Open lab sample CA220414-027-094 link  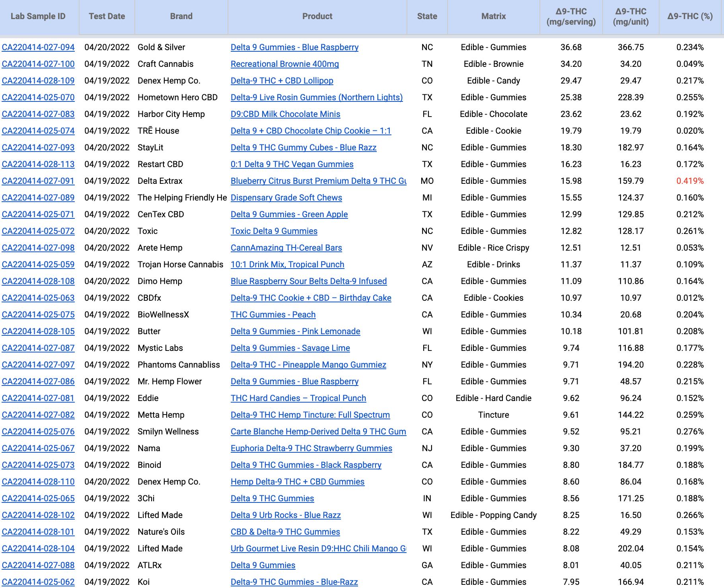pyautogui.click(x=38, y=47)
